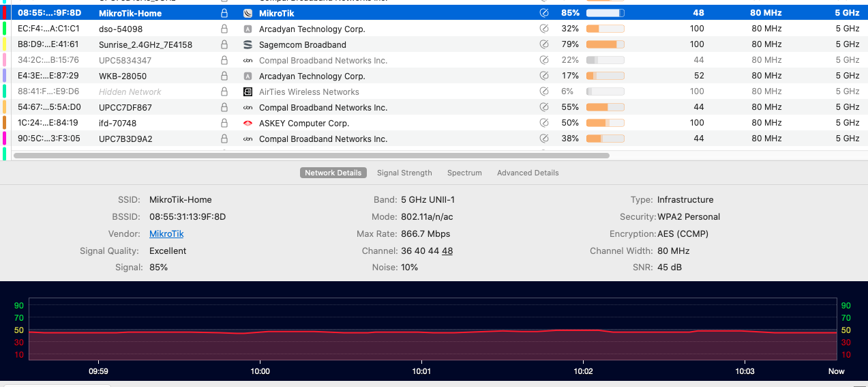868x387 pixels.
Task: Select the UPC7B3D9A2 network row
Action: [434, 139]
